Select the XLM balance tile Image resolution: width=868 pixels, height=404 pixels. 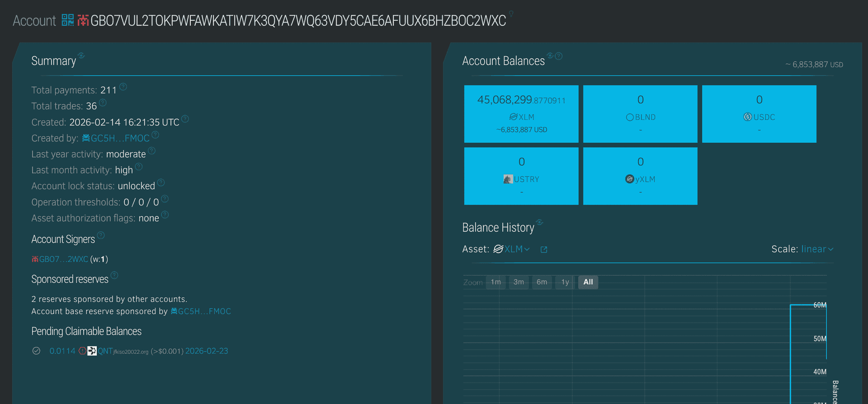(521, 114)
